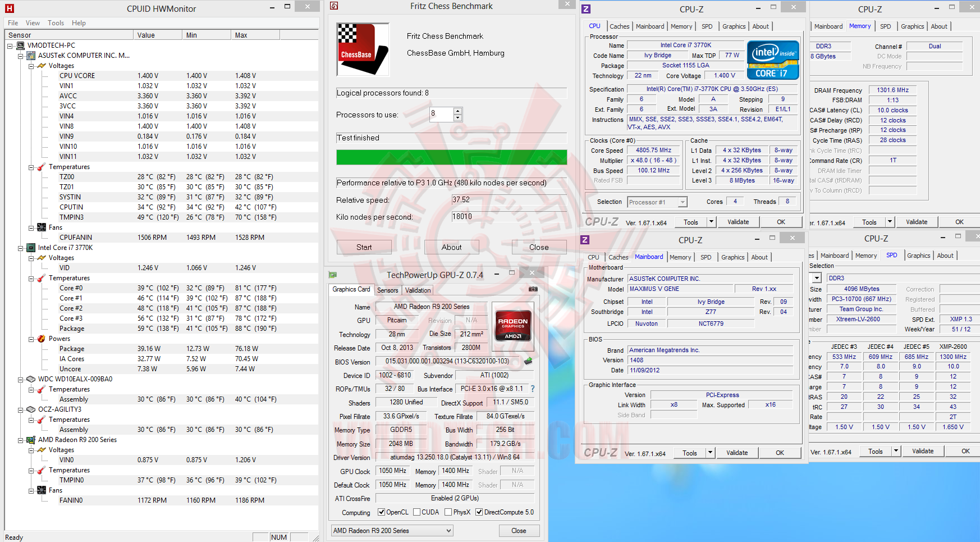This screenshot has width=980, height=542.
Task: Click the Z icon of the CPU tab CPU-Z window
Action: coord(586,9)
